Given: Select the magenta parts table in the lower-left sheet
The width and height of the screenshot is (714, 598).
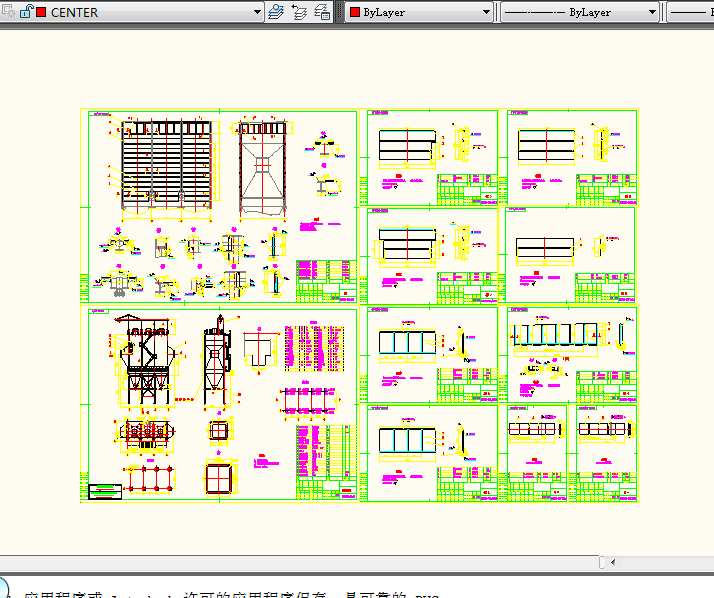Looking at the screenshot, I should click(314, 349).
